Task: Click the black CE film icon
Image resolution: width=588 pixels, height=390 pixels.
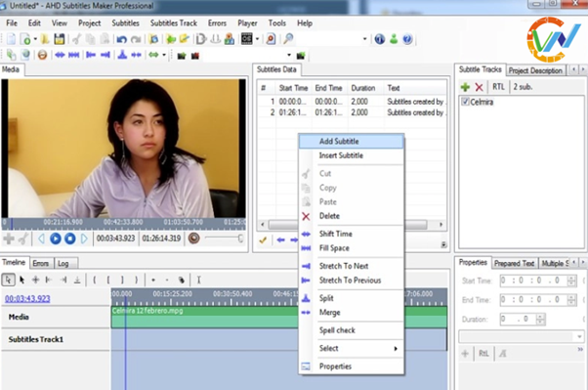Action: pyautogui.click(x=247, y=39)
